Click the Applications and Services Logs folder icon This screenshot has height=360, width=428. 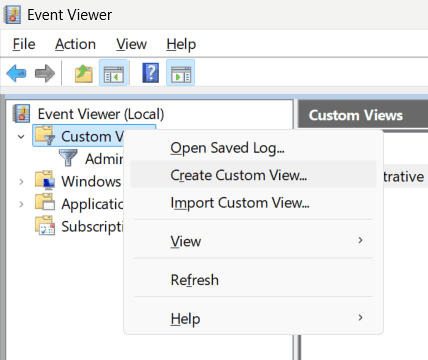[x=45, y=203]
